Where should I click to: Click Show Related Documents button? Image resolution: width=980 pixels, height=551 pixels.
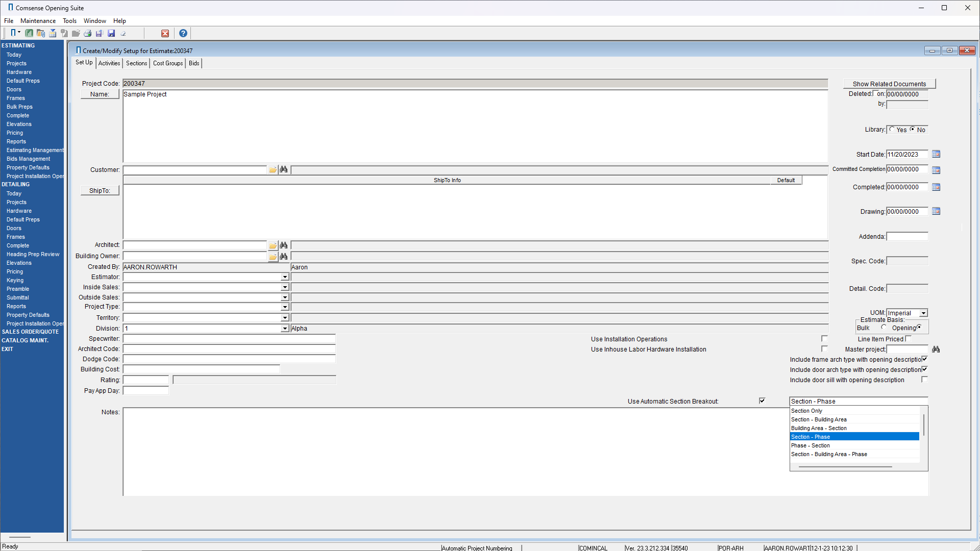[889, 84]
